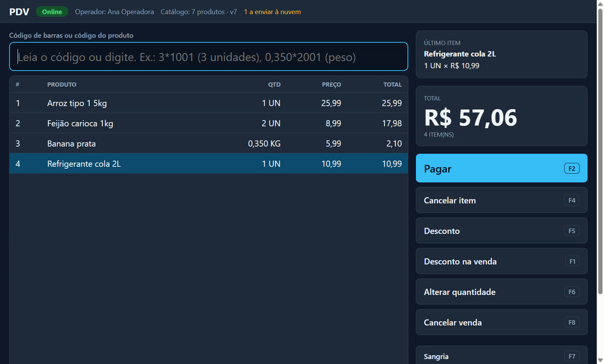Select the Feijão carioca 1kg row
The image size is (604, 364).
coord(209,123)
